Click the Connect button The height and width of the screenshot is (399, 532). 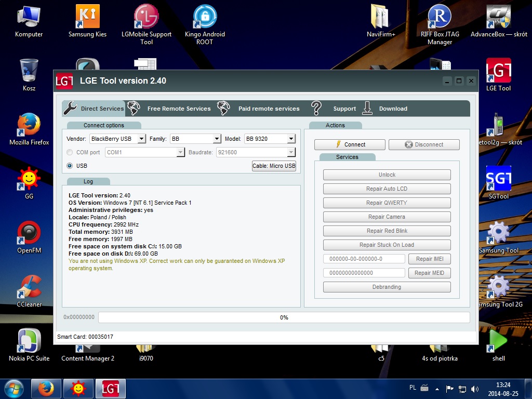[350, 144]
